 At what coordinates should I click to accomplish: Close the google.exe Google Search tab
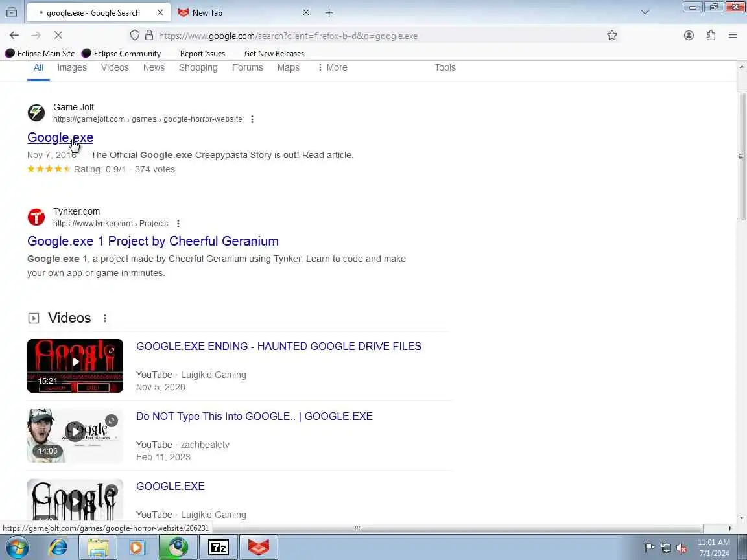point(160,12)
